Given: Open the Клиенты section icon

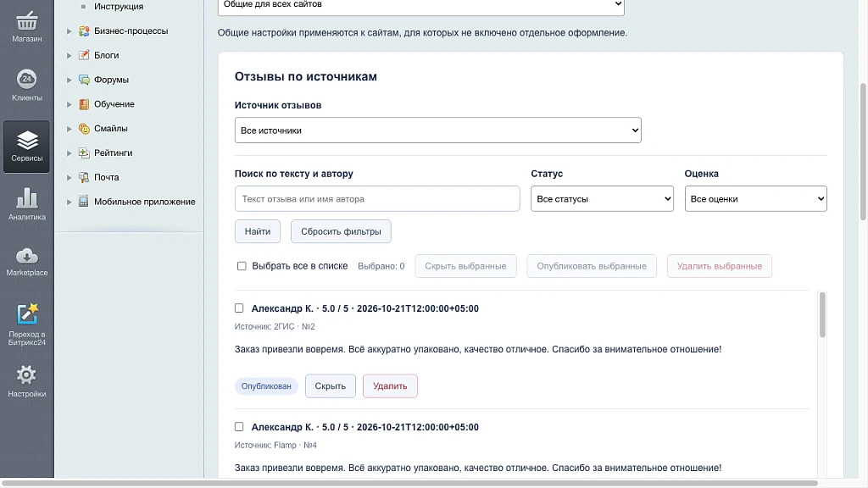Looking at the screenshot, I should pyautogui.click(x=26, y=79).
